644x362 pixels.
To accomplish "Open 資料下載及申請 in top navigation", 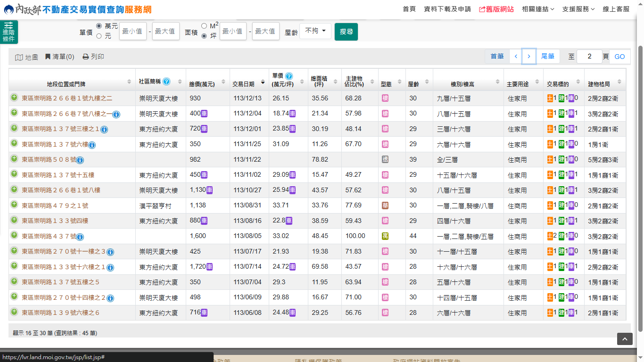I will pyautogui.click(x=447, y=9).
